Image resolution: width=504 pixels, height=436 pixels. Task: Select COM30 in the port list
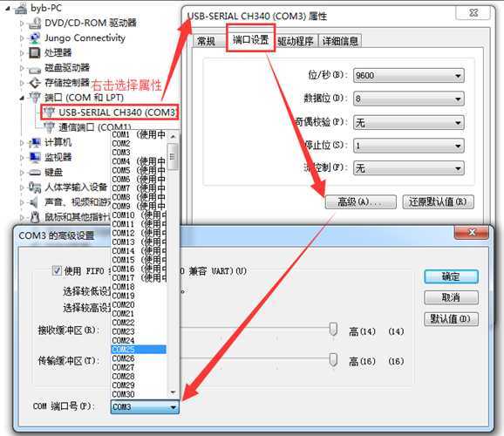139,394
